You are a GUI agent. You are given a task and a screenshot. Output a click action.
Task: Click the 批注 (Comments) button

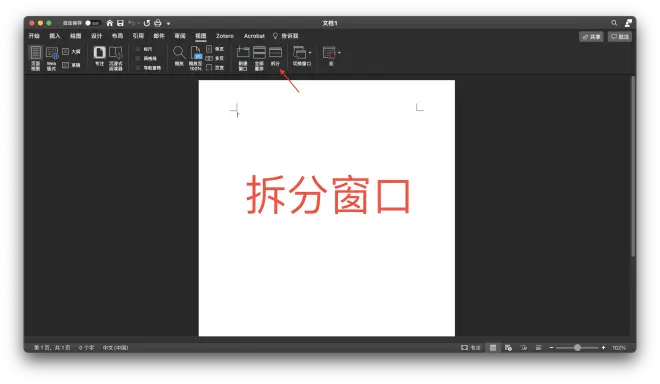coord(620,37)
